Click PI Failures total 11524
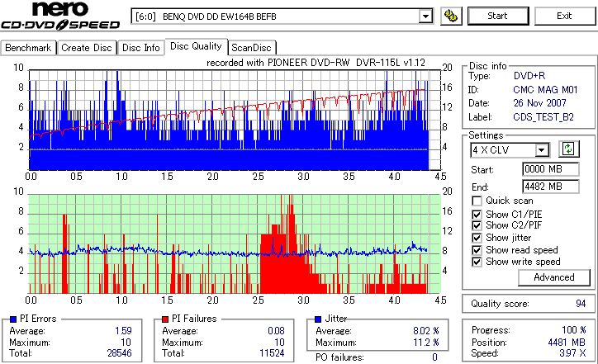This screenshot has width=598, height=364. (272, 353)
